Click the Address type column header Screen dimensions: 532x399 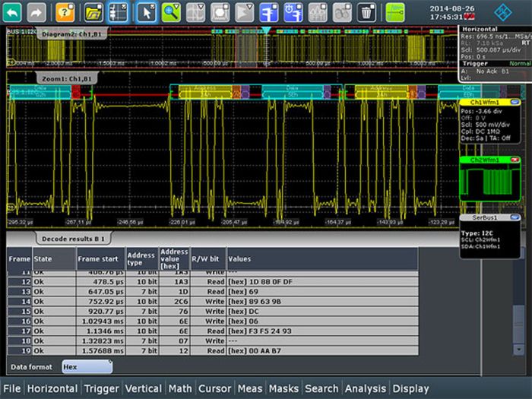142,259
